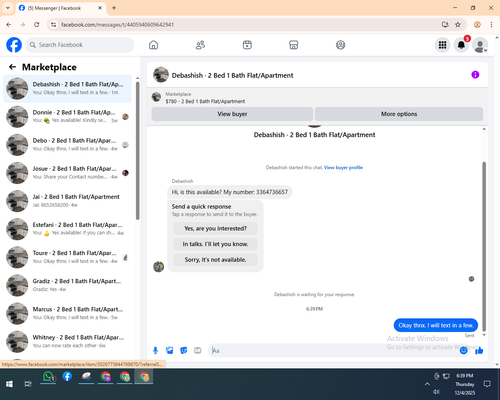Click the conversation list scrollbar

pyautogui.click(x=137, y=150)
